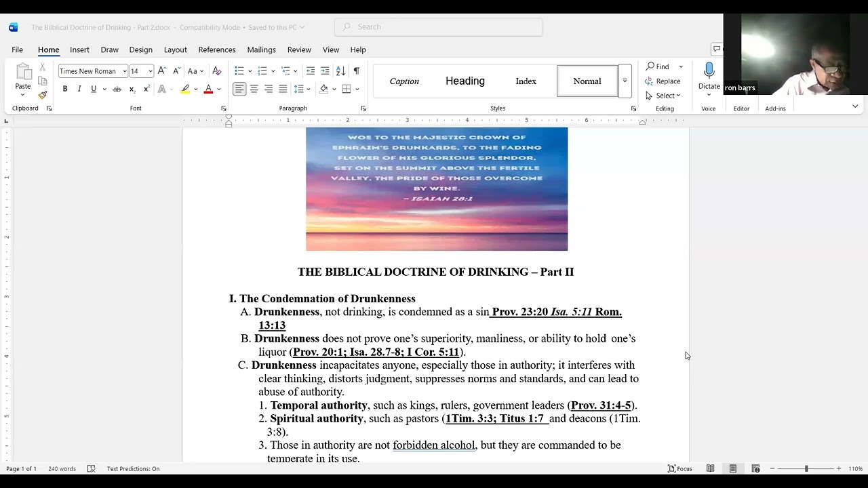This screenshot has height=488, width=868.
Task: Increase paragraph indent
Action: coord(325,71)
